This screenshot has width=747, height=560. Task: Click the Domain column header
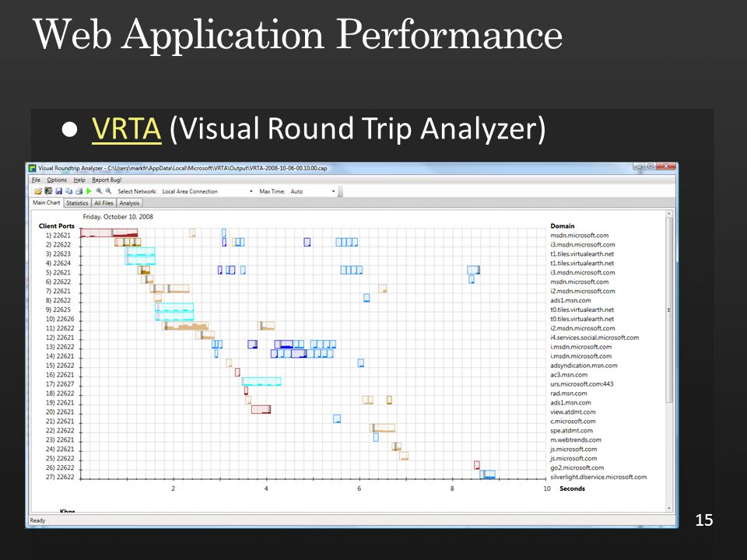click(x=562, y=226)
